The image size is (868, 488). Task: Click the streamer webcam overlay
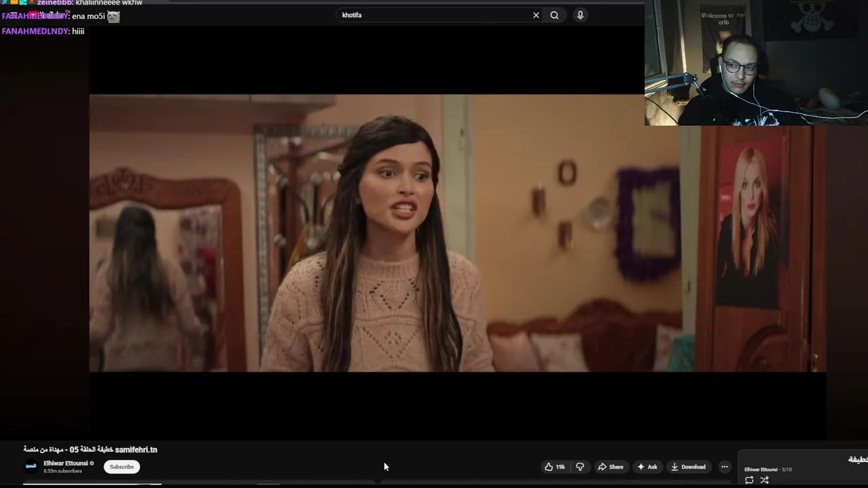[x=756, y=63]
